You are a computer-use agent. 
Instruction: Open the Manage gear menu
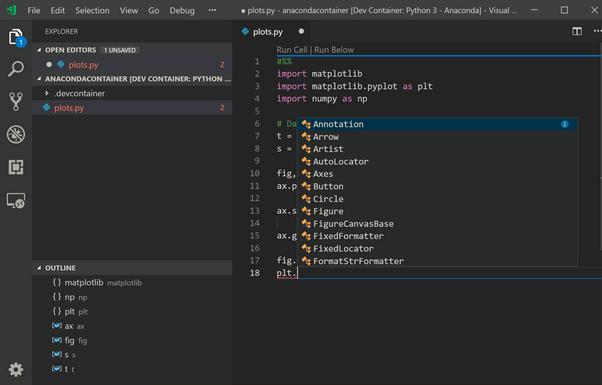point(16,369)
